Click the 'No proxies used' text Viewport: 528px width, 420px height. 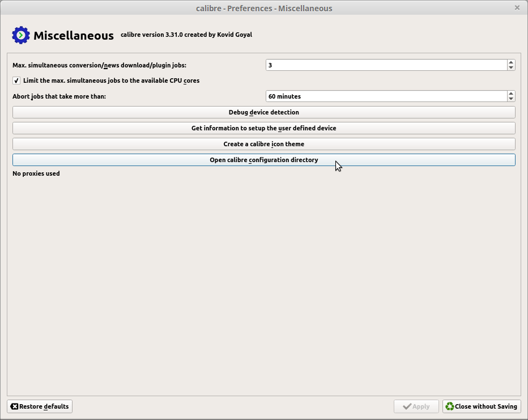click(36, 173)
